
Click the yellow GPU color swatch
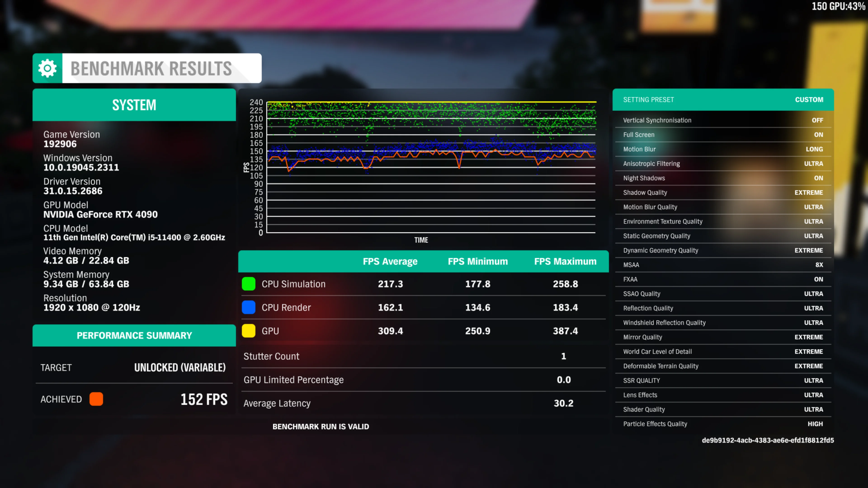pyautogui.click(x=249, y=331)
